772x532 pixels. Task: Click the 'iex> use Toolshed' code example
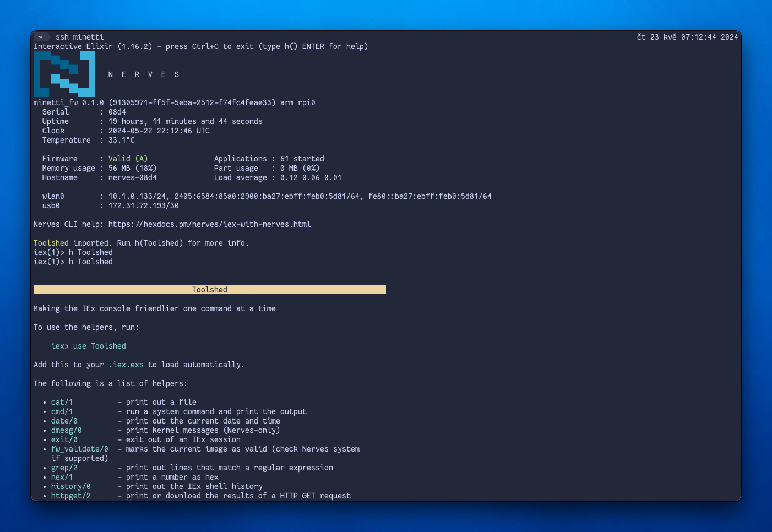(x=89, y=346)
